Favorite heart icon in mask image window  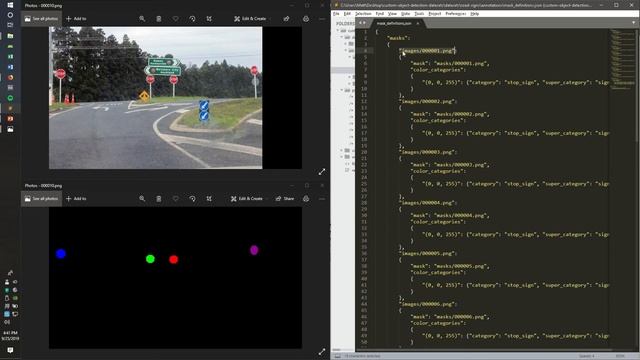(176, 199)
